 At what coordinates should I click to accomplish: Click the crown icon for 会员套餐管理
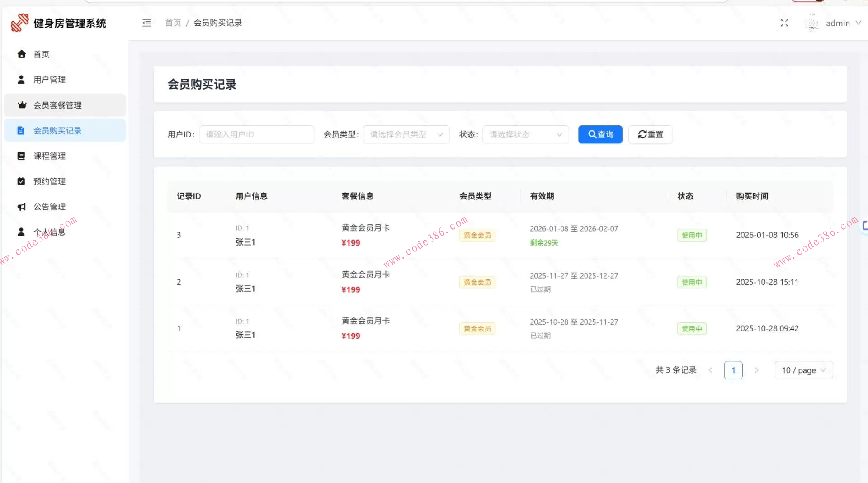[21, 105]
